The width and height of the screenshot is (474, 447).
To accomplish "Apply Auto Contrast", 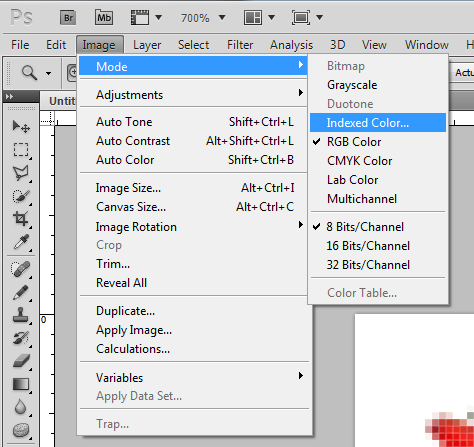I will click(193, 141).
